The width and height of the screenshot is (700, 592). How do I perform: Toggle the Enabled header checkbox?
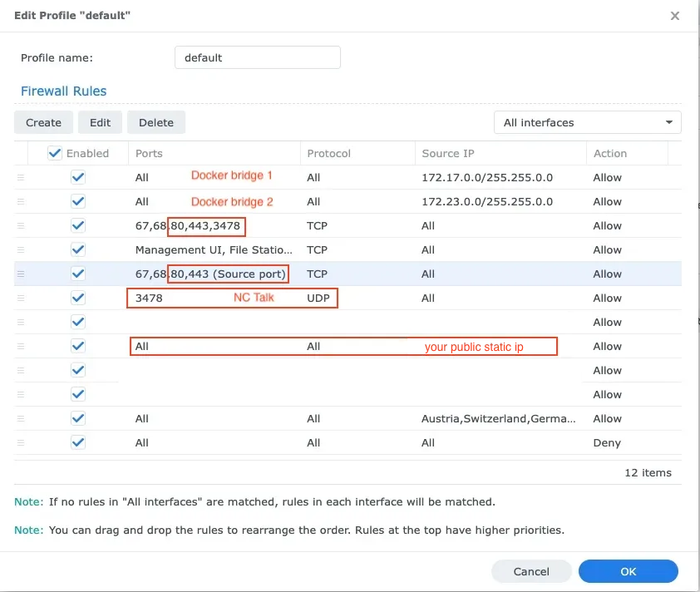pos(55,153)
